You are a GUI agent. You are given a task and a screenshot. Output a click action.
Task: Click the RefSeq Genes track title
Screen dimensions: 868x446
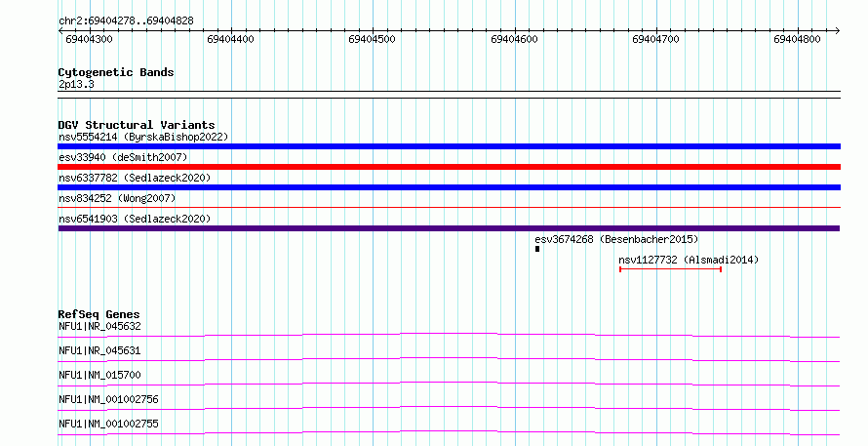[x=99, y=314]
